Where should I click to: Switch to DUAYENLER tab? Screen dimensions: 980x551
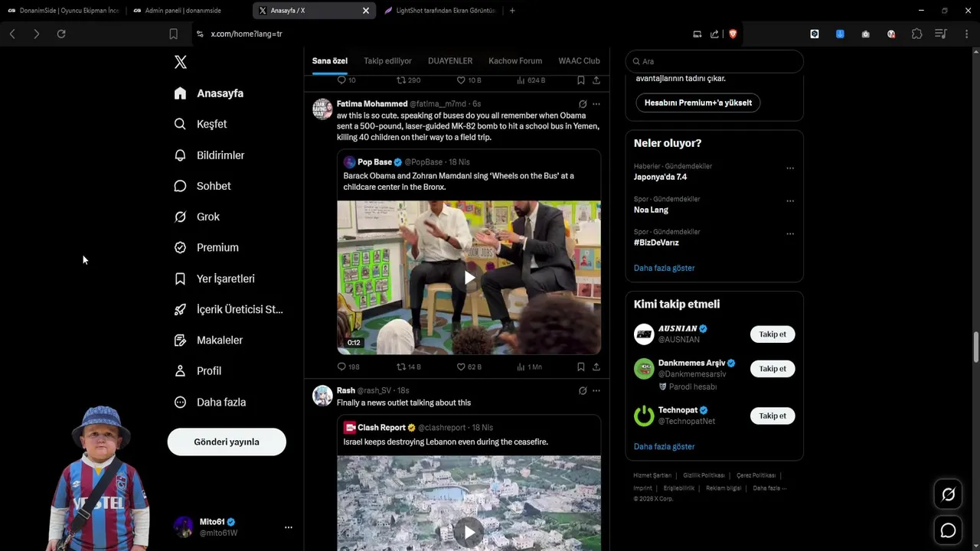point(450,61)
